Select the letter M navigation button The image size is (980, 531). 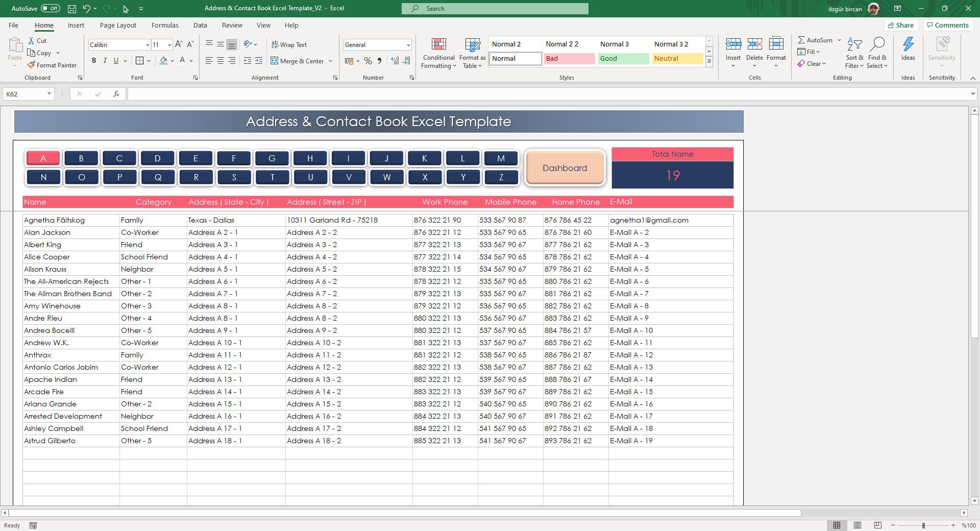[x=501, y=158]
